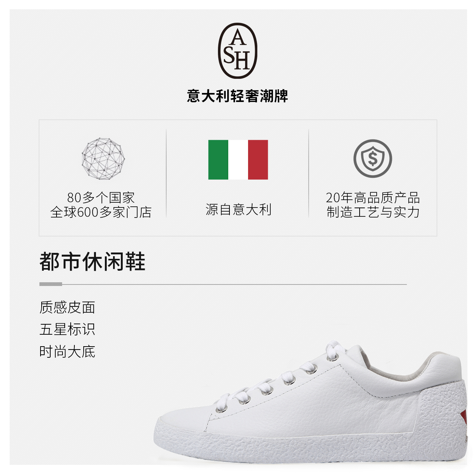The image size is (476, 476).
Task: Click the ASH oval brand logo
Action: pyautogui.click(x=238, y=51)
